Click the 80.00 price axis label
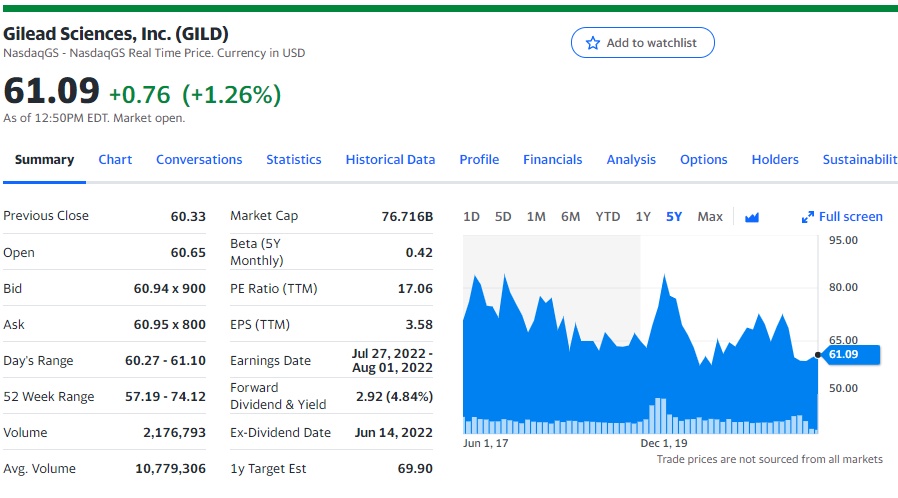 [844, 287]
